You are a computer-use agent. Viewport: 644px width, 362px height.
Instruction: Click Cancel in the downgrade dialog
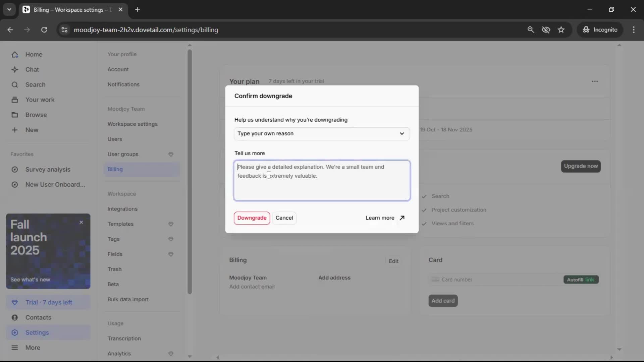(284, 218)
